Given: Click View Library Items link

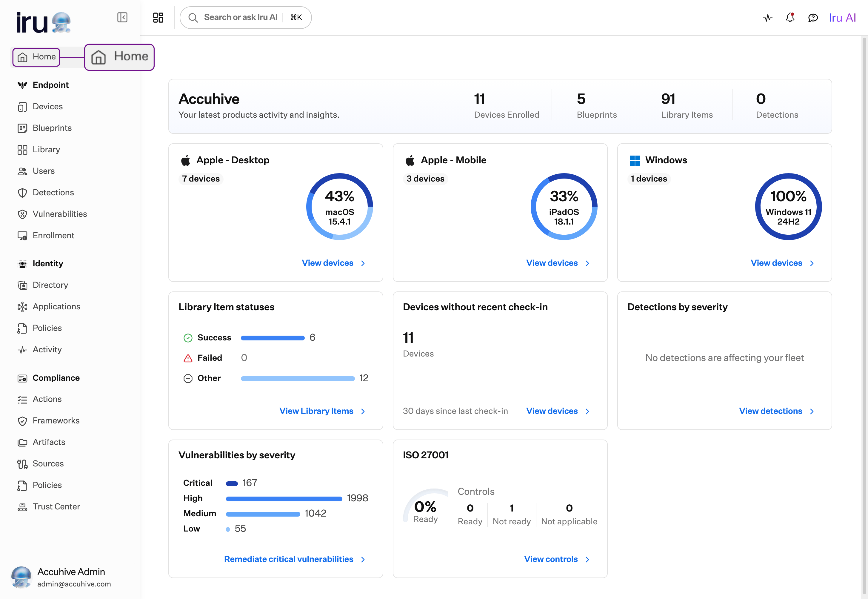Looking at the screenshot, I should pos(316,411).
